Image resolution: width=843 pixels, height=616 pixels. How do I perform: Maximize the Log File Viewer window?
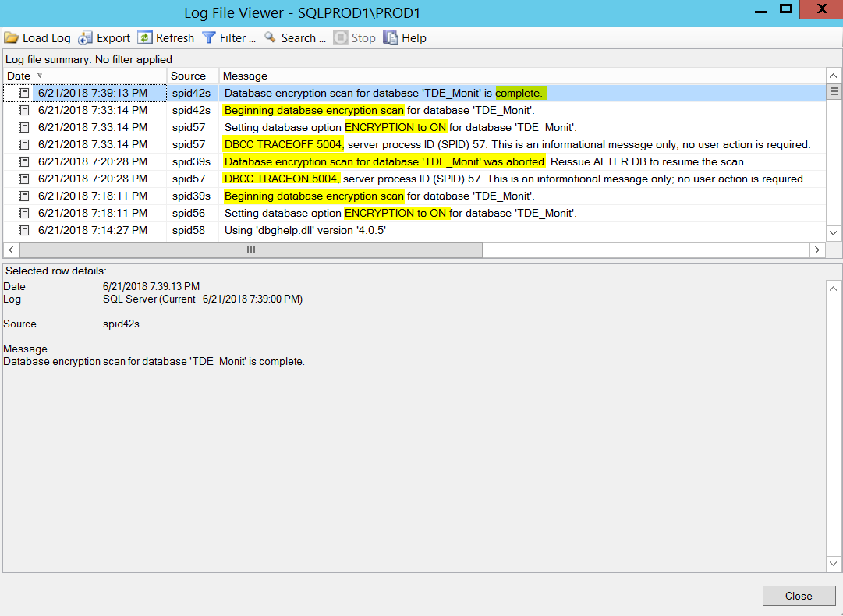tap(787, 9)
